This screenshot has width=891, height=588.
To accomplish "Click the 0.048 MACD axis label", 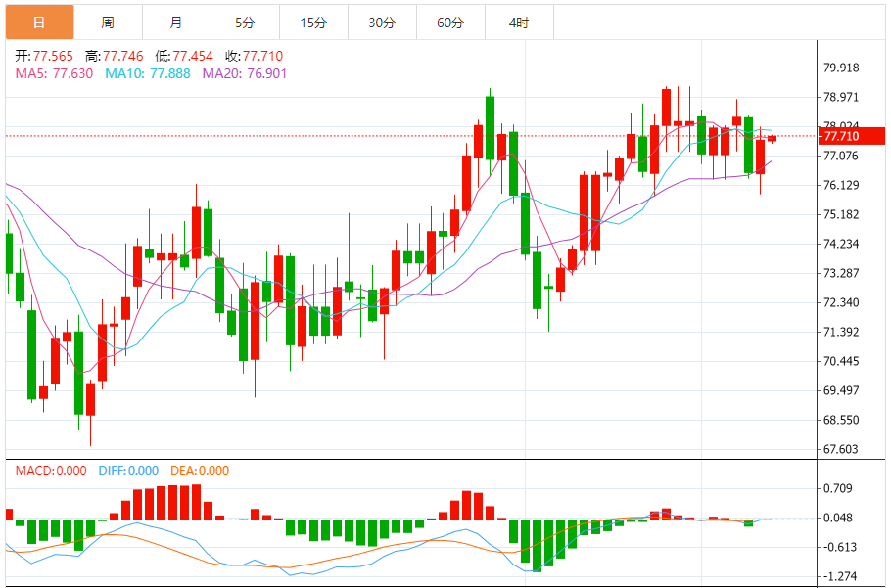I will click(837, 518).
